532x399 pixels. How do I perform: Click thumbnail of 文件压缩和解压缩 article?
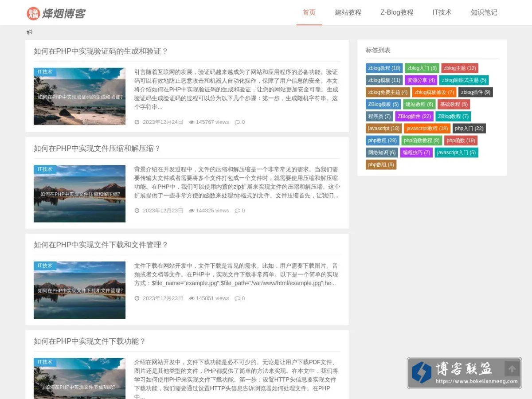click(x=79, y=194)
